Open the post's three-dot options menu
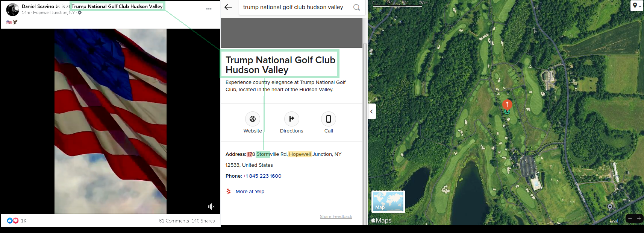This screenshot has width=644, height=233. pyautogui.click(x=209, y=9)
